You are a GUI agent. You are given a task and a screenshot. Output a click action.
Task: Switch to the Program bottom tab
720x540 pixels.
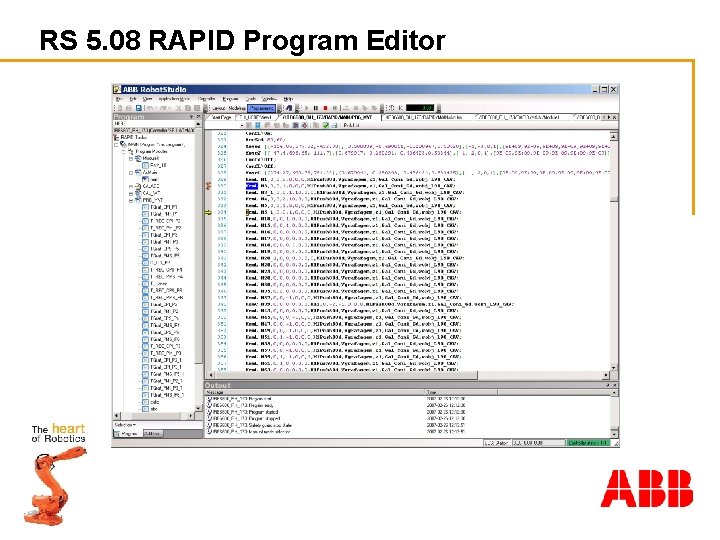[129, 433]
